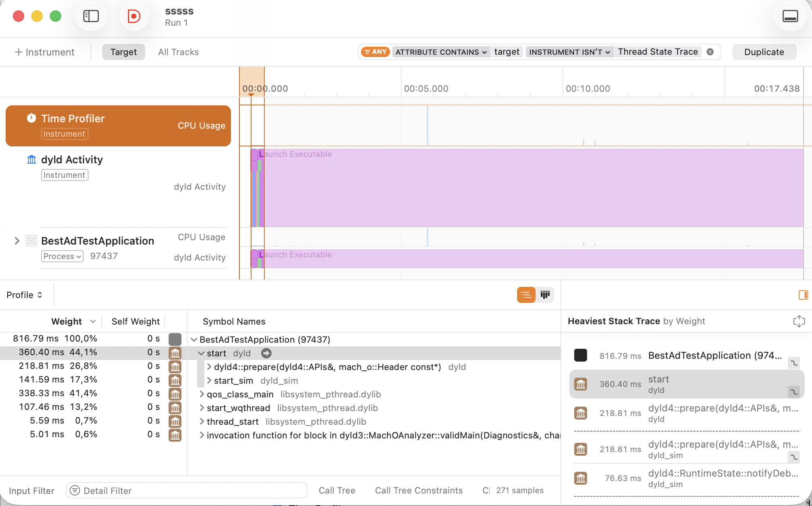This screenshot has width=812, height=506.
Task: Click the record button in the toolbar
Action: [x=134, y=16]
